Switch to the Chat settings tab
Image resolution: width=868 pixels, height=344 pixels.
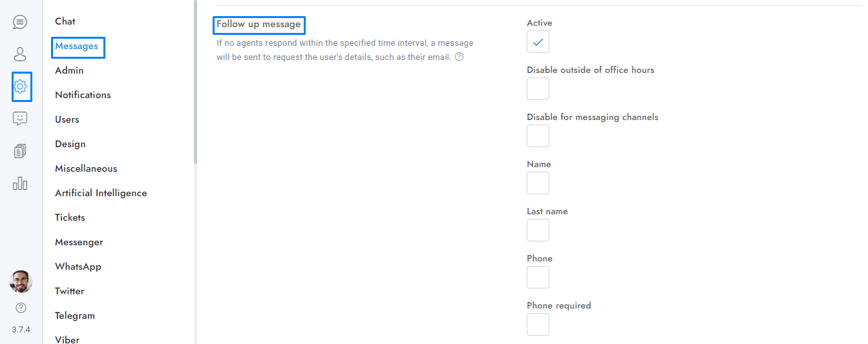point(65,21)
